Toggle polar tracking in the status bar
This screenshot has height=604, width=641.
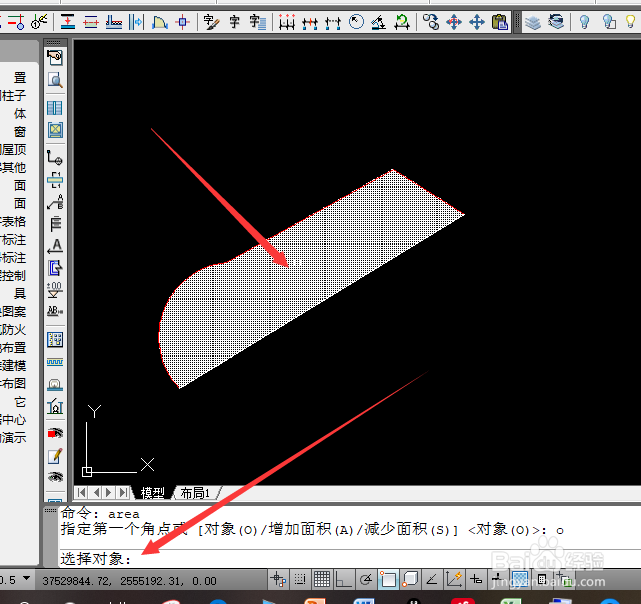365,579
